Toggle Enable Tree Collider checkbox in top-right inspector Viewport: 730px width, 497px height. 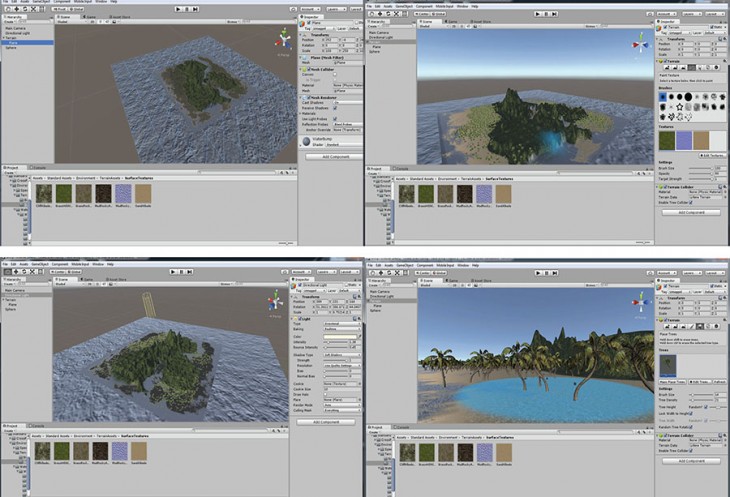click(x=691, y=202)
